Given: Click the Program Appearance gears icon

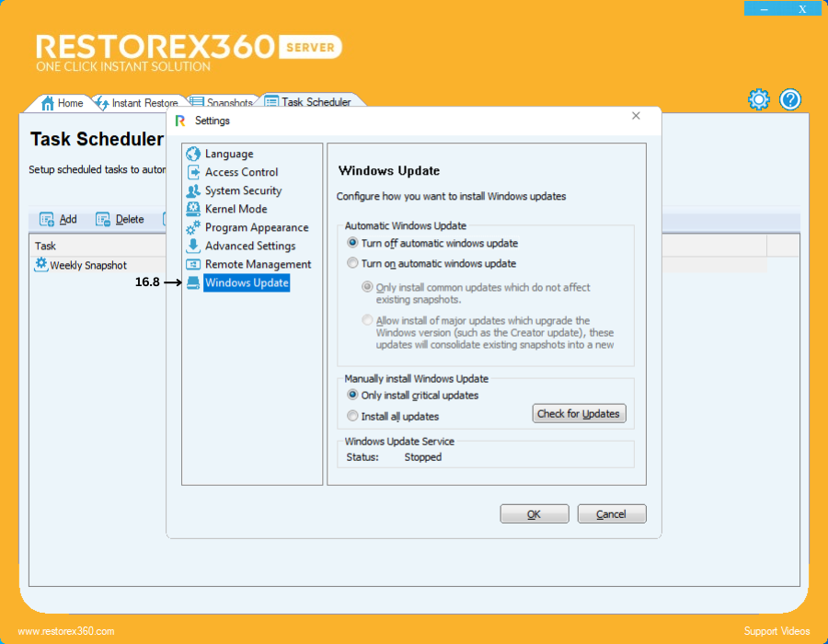Looking at the screenshot, I should point(193,227).
